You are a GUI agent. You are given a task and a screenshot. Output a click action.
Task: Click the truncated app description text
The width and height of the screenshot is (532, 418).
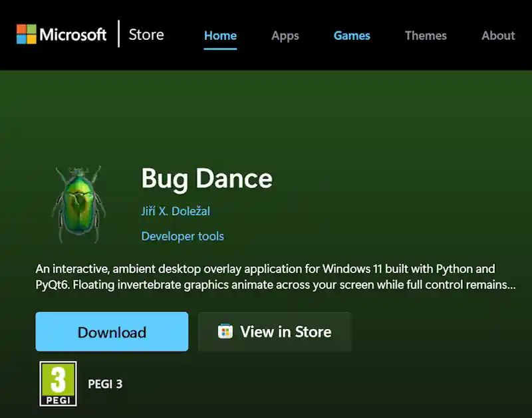pyautogui.click(x=275, y=276)
